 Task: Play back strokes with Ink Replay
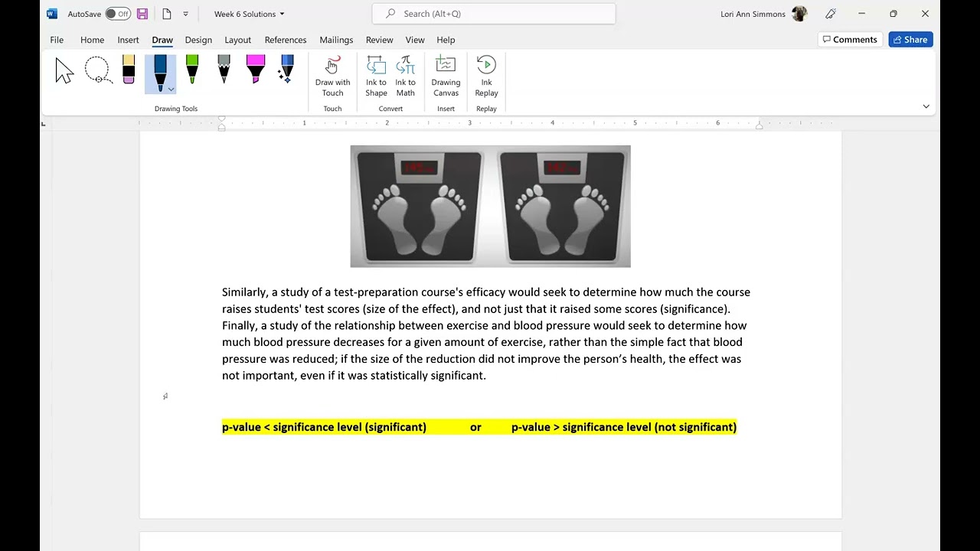pyautogui.click(x=486, y=77)
